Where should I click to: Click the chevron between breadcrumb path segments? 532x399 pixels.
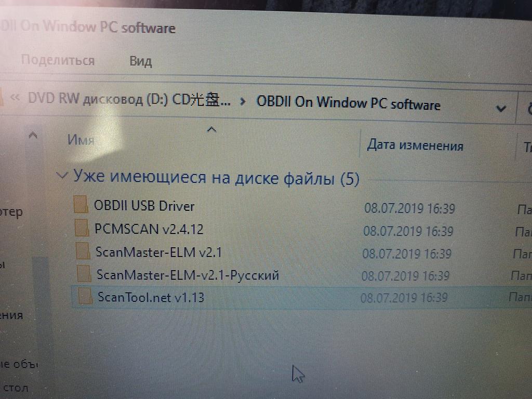point(242,101)
